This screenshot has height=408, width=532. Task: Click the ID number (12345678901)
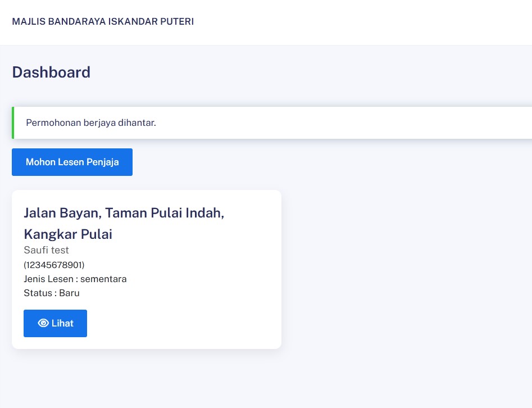pos(54,265)
